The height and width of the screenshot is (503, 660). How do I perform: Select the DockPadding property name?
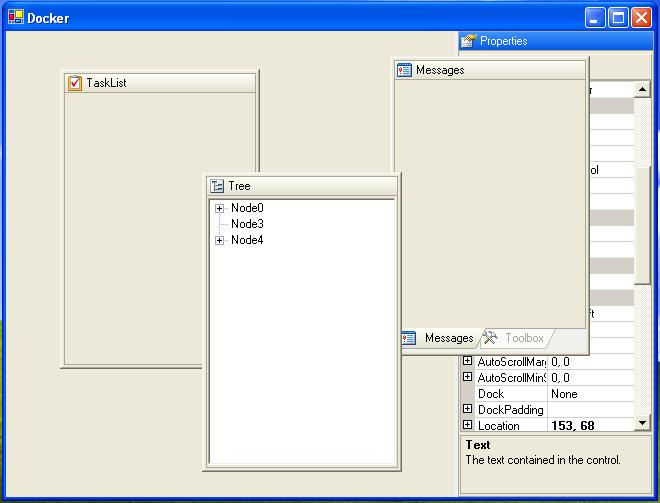511,410
